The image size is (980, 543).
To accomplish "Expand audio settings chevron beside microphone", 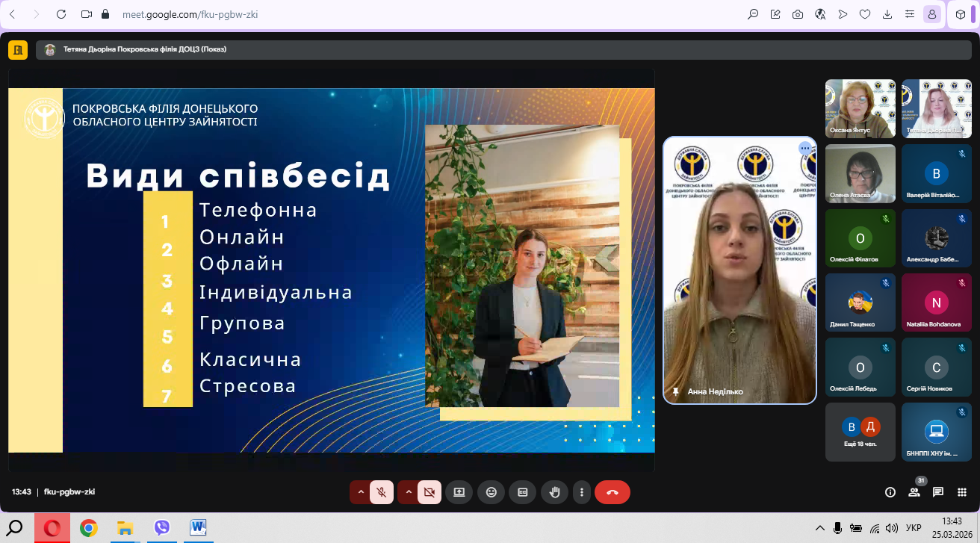I will click(361, 492).
